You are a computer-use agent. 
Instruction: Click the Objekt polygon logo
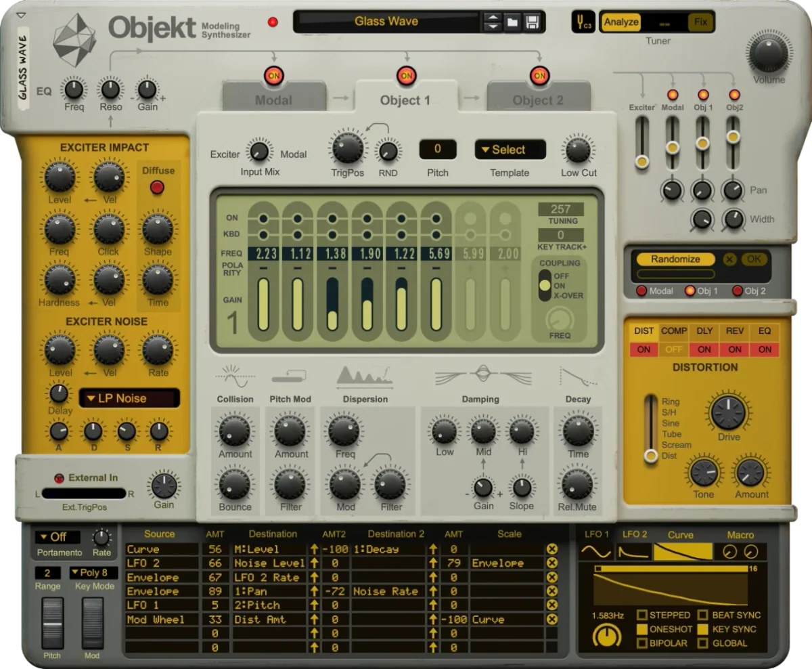(x=75, y=39)
